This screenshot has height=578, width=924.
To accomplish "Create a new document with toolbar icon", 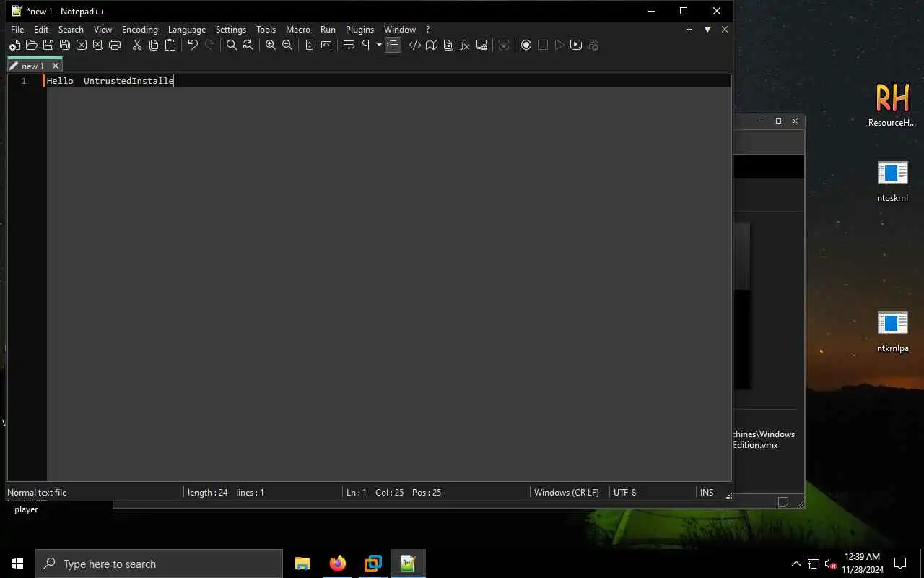I will coord(14,45).
